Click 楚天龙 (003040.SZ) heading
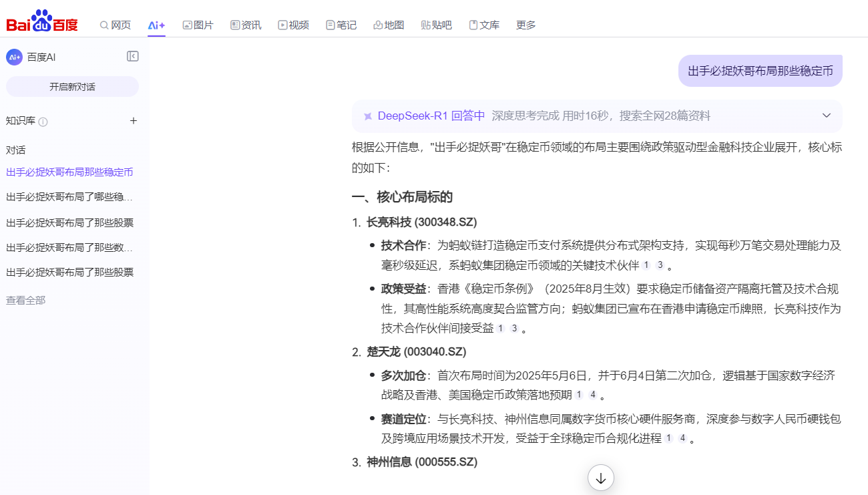The height and width of the screenshot is (495, 868). coord(417,352)
